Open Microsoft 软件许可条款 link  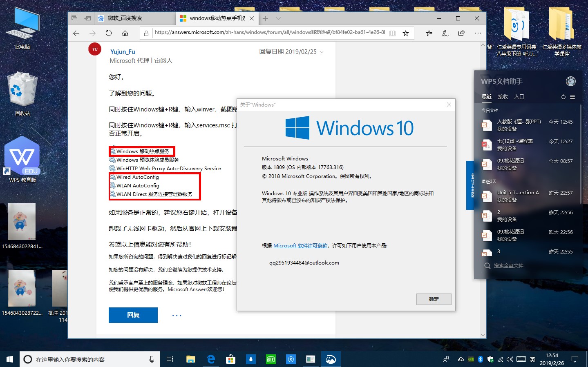(300, 246)
